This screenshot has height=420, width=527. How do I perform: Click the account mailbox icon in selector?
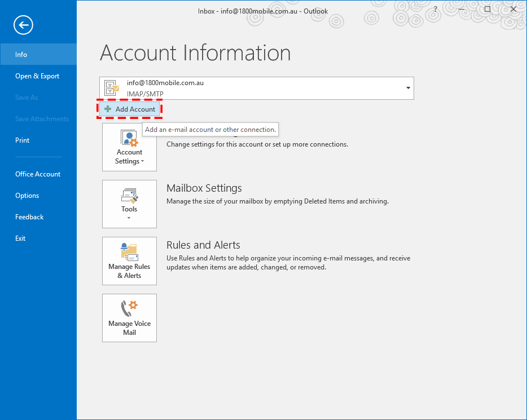(112, 88)
